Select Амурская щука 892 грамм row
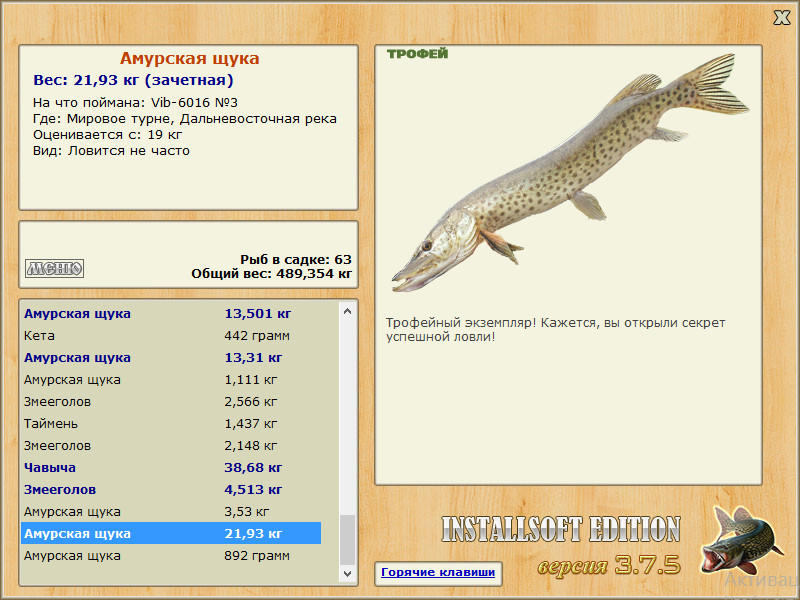This screenshot has height=600, width=800. click(x=171, y=555)
